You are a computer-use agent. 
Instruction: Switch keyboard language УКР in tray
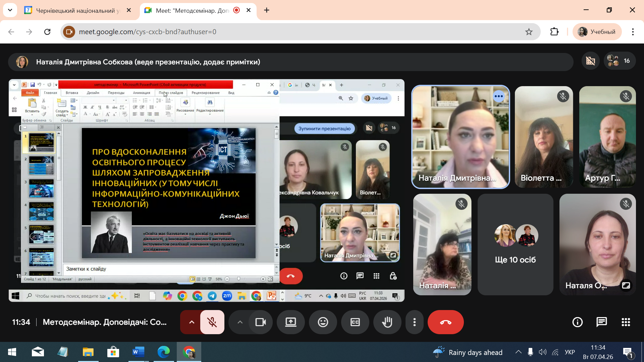[x=570, y=352]
